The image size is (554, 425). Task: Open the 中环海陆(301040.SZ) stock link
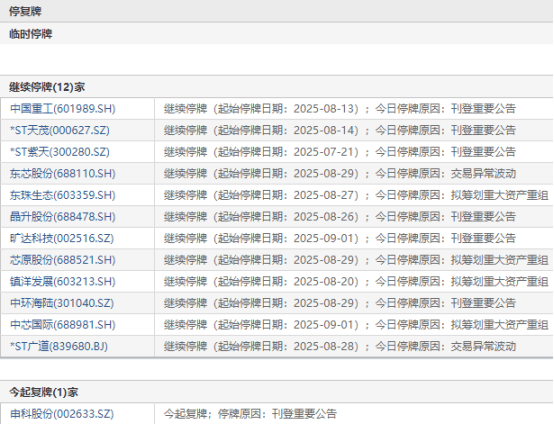click(x=62, y=303)
